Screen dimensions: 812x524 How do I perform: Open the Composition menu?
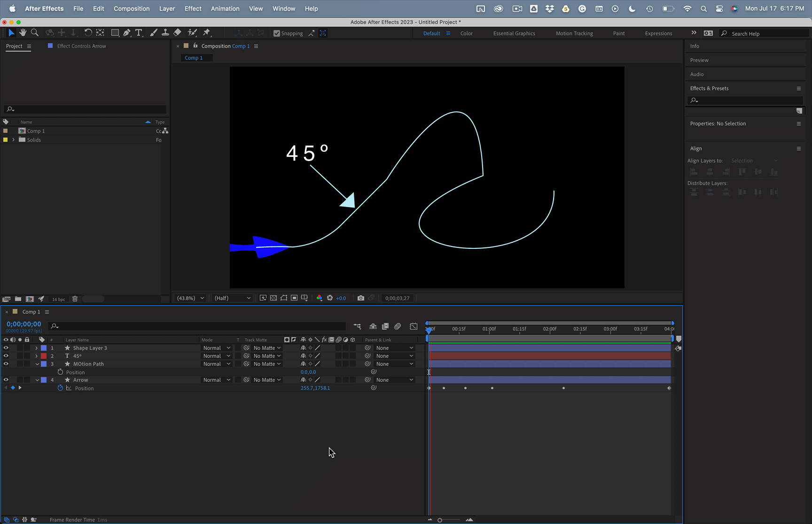tap(132, 8)
